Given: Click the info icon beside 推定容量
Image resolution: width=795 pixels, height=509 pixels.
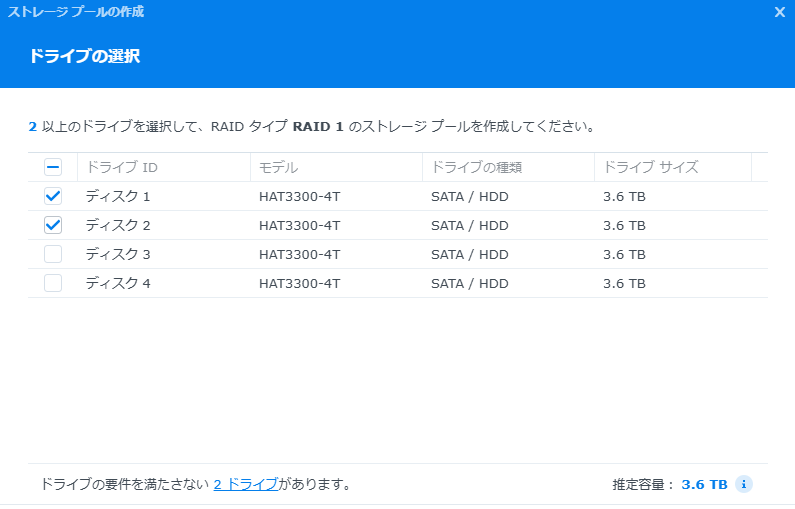Looking at the screenshot, I should point(743,484).
